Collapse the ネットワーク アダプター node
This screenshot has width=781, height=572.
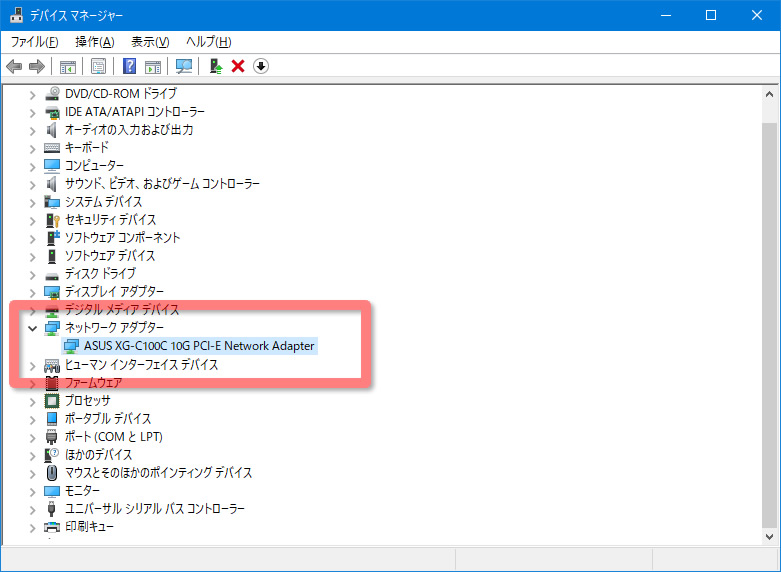[x=32, y=328]
